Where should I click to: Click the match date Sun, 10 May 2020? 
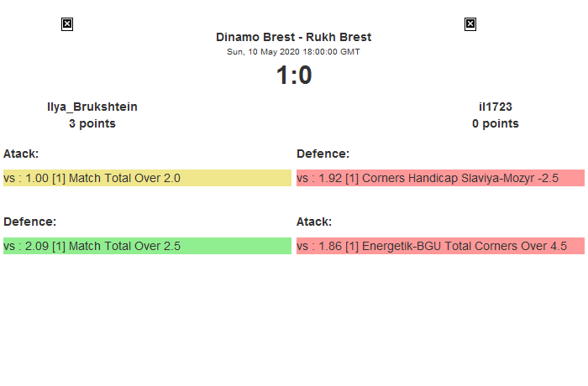[x=265, y=51]
